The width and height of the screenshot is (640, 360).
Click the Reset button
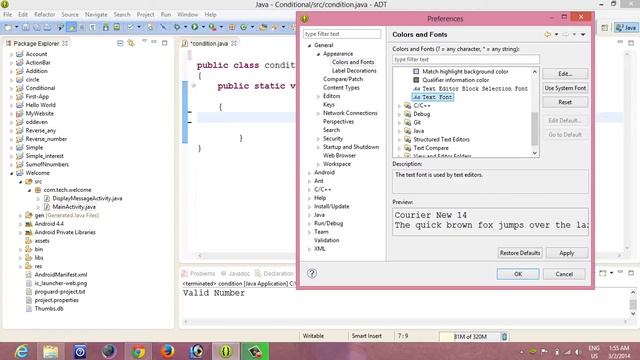(x=565, y=102)
